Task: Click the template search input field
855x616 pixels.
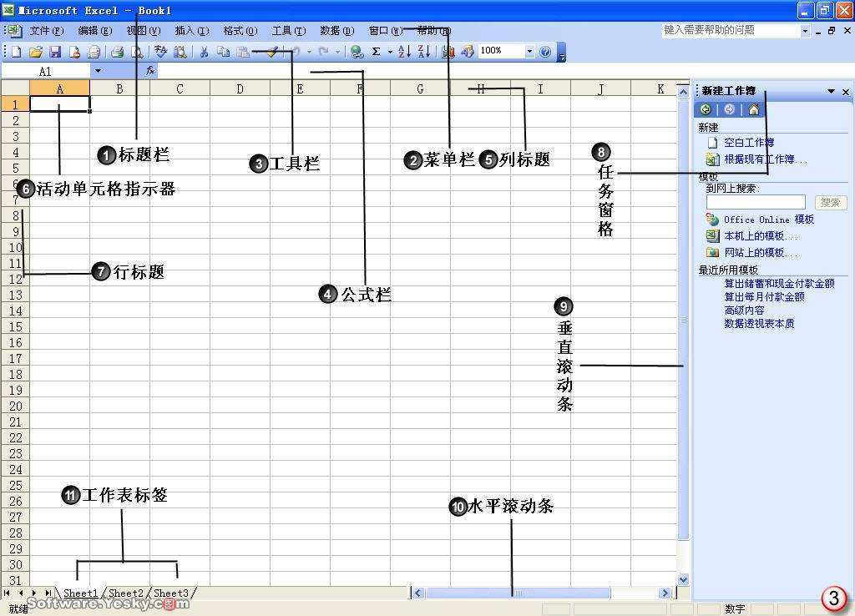Action: pos(756,203)
